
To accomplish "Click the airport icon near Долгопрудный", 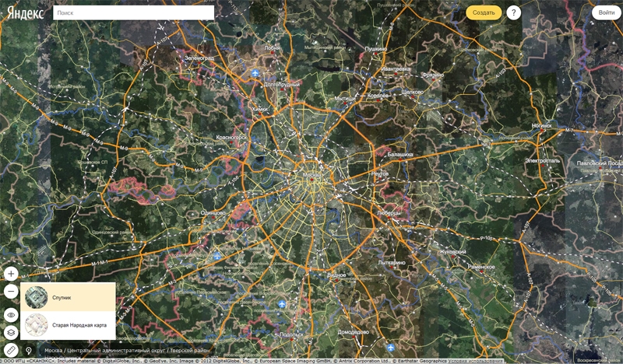I will pyautogui.click(x=255, y=73).
